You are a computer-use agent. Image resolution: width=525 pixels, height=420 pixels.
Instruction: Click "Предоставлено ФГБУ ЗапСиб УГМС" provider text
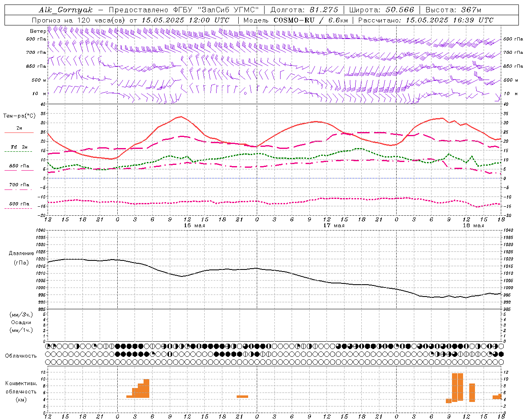[184, 10]
